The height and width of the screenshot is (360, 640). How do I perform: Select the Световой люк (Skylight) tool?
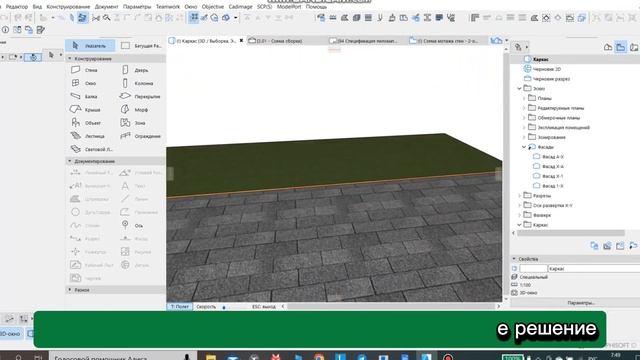[92, 149]
